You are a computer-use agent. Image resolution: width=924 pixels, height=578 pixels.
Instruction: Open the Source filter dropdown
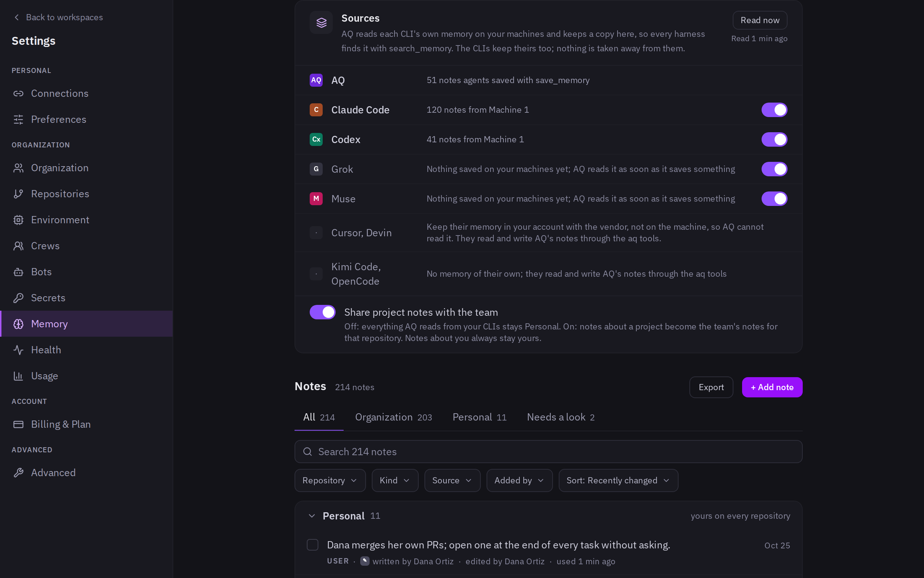452,480
